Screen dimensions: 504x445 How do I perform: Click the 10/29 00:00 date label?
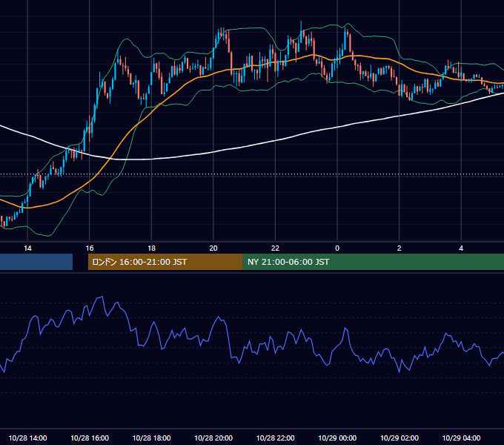[x=337, y=438]
